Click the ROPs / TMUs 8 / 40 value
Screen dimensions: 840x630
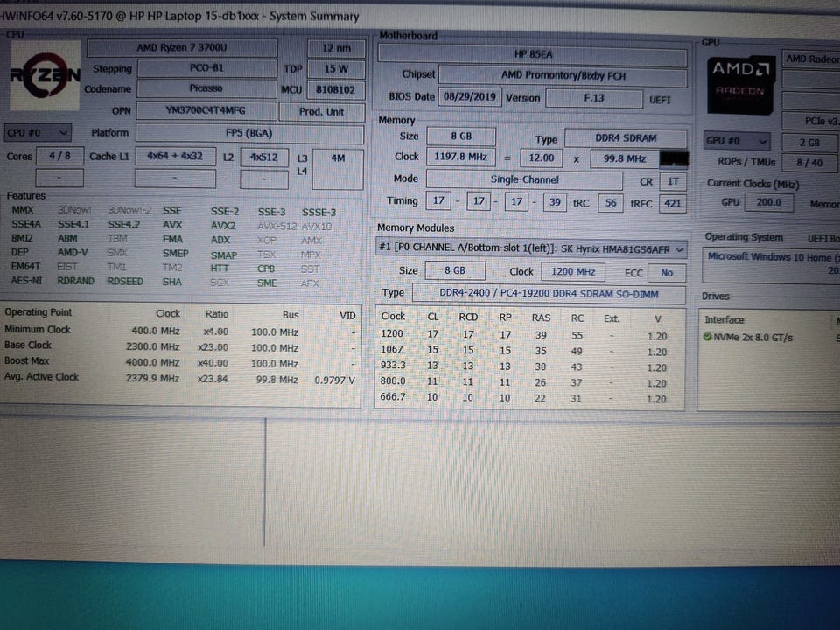pos(809,163)
